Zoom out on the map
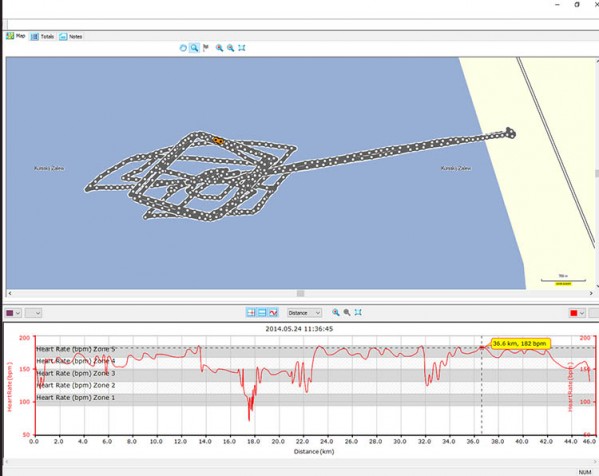Image resolution: width=599 pixels, height=476 pixels. pos(231,48)
